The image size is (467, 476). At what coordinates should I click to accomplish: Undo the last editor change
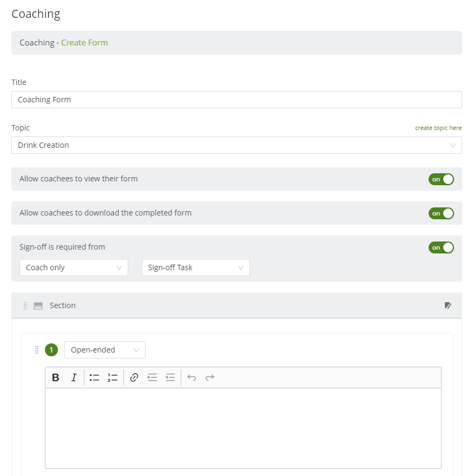pos(192,377)
